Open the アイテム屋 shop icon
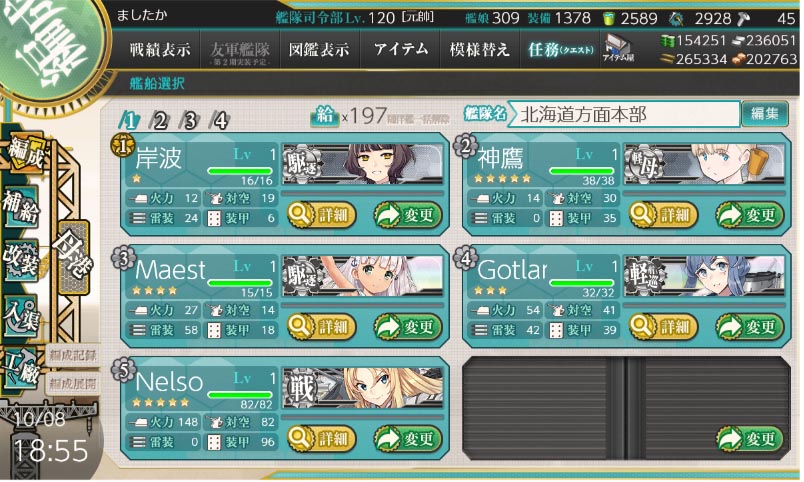 (x=618, y=49)
